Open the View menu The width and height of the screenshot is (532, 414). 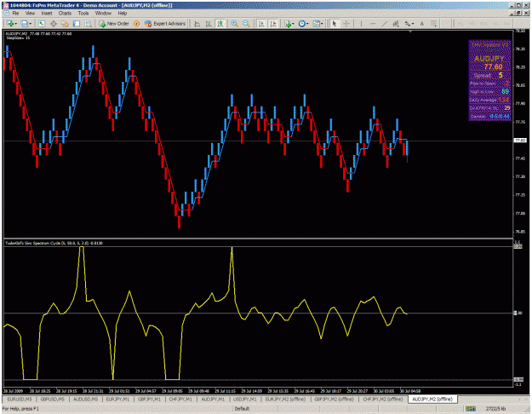(30, 14)
